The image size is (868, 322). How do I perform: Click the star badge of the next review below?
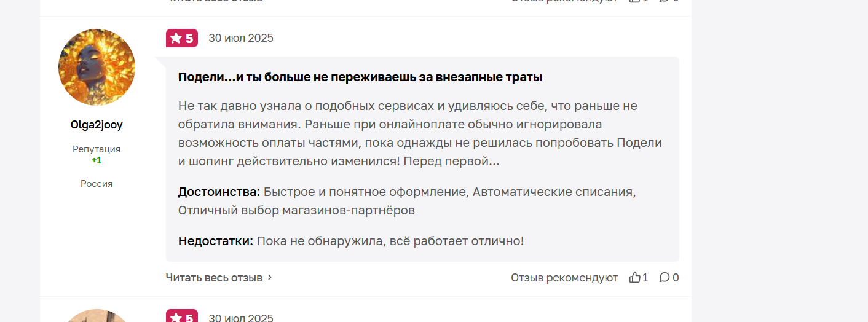pyautogui.click(x=182, y=316)
